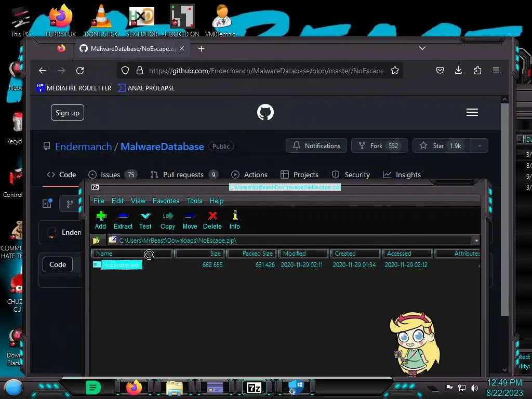Switch to the Pull requests tab

pos(184,175)
